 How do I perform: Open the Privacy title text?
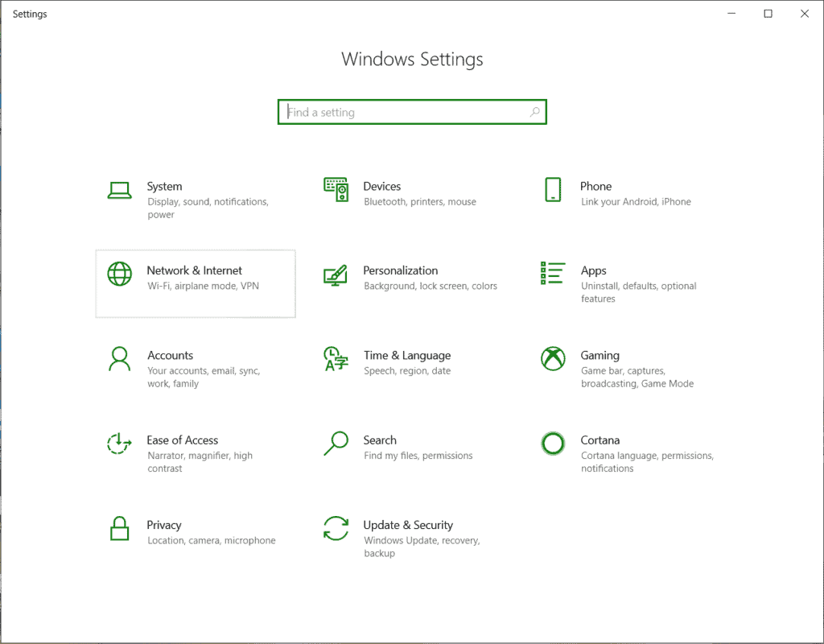[x=164, y=525]
